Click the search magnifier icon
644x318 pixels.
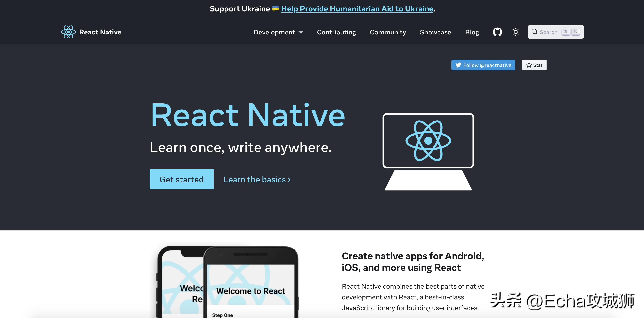(x=535, y=32)
